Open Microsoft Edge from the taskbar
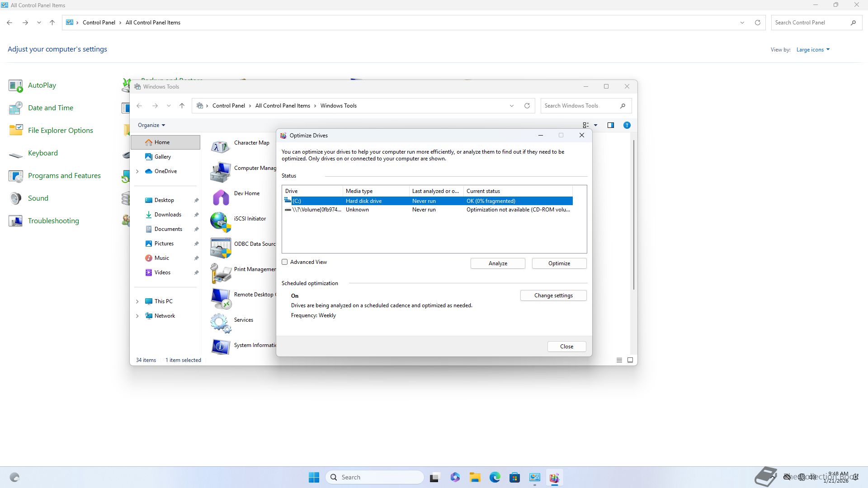The height and width of the screenshot is (488, 868). (x=495, y=477)
